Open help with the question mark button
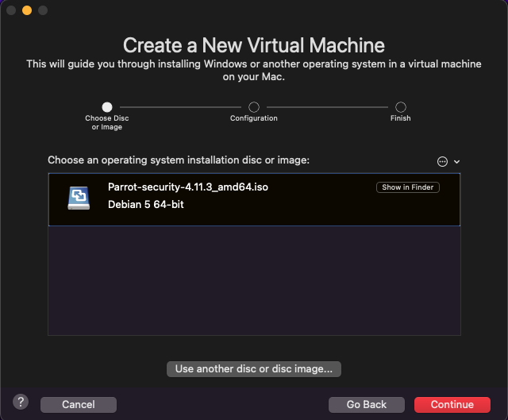This screenshot has height=420, width=508. pos(21,402)
